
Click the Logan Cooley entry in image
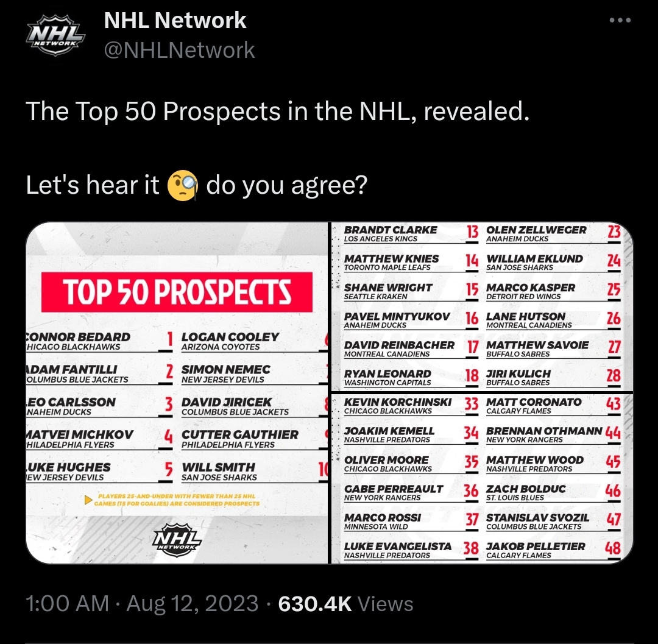tap(230, 341)
